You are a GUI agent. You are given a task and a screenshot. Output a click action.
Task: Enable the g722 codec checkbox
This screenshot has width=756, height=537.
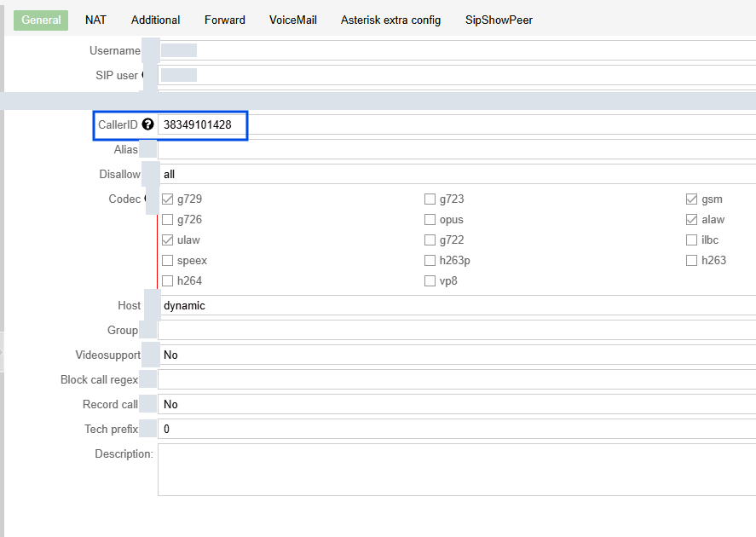click(430, 240)
